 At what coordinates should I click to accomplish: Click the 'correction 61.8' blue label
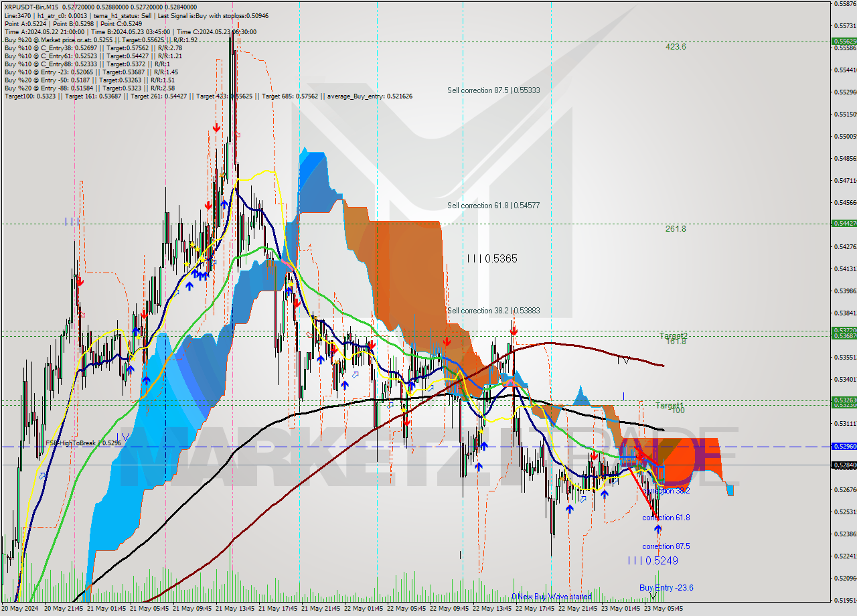click(x=666, y=518)
